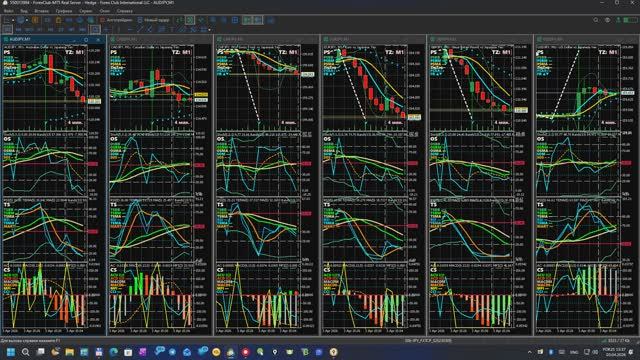Show hidden system tray icons chevron
Viewport: 640px width, 360px height.
tap(529, 352)
